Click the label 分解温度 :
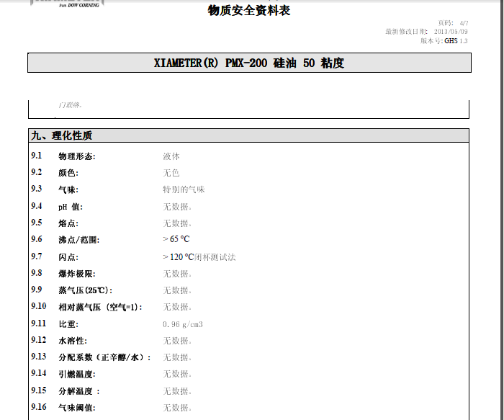This screenshot has width=504, height=420. [x=79, y=391]
